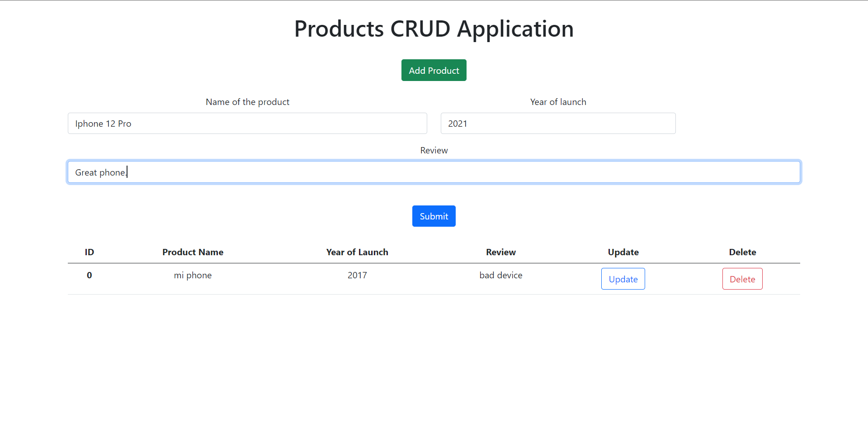Click the 'Review' form label

(x=434, y=150)
